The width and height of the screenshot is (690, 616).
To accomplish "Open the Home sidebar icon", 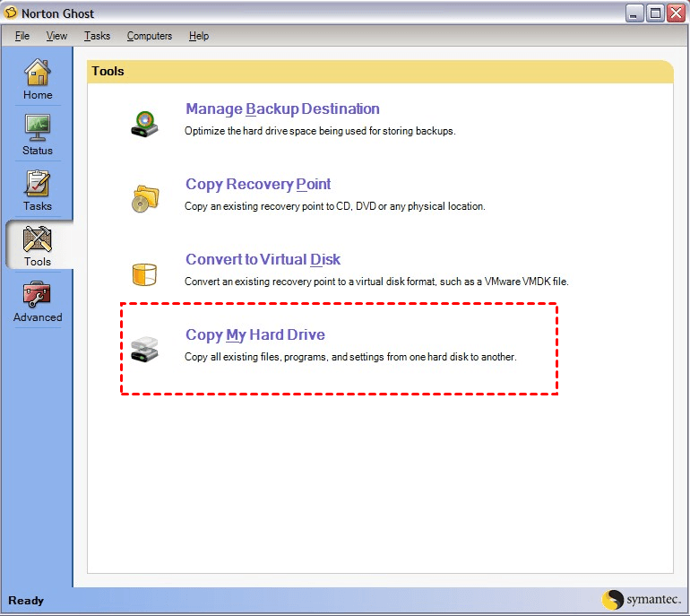I will (38, 73).
